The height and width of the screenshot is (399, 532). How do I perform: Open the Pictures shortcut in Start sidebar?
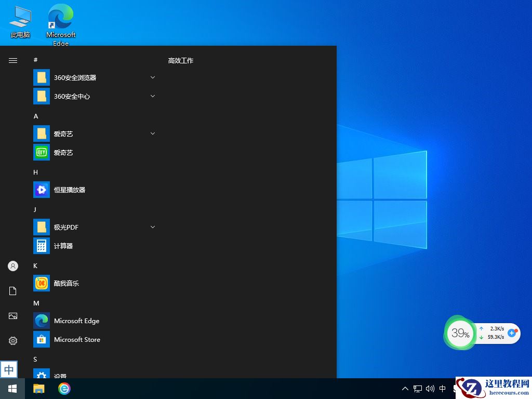coord(12,316)
